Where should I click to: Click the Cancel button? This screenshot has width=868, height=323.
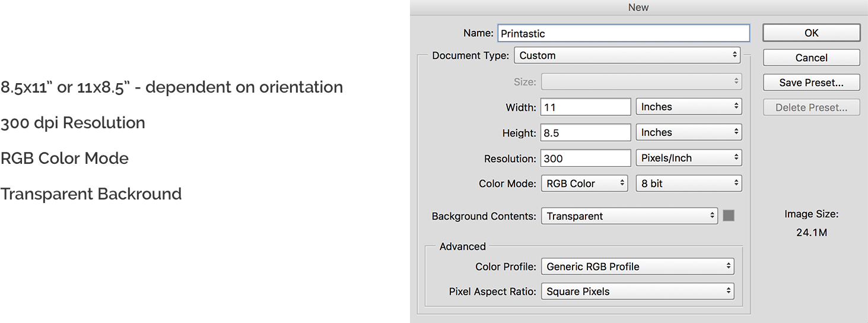pyautogui.click(x=812, y=58)
